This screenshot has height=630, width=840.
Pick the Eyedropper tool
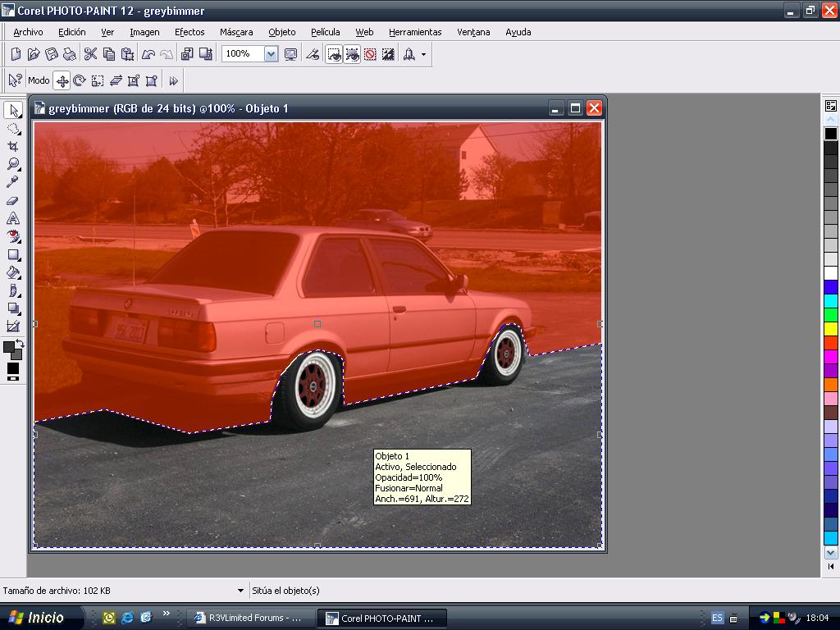[x=13, y=182]
